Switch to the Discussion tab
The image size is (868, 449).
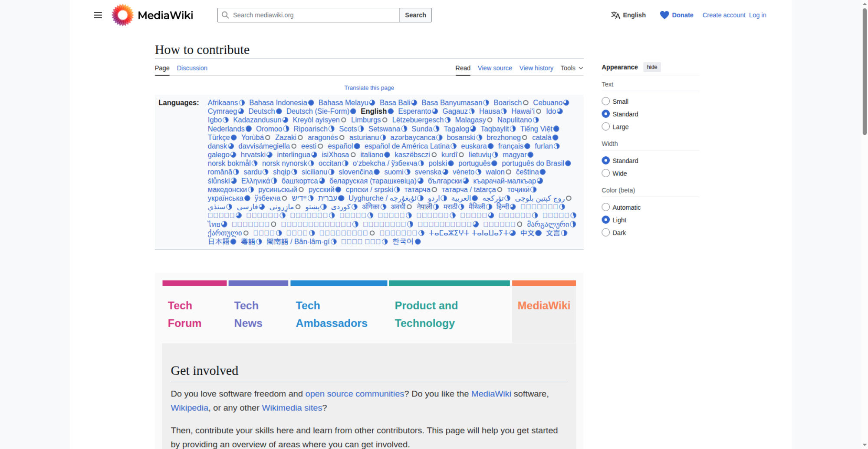click(192, 68)
